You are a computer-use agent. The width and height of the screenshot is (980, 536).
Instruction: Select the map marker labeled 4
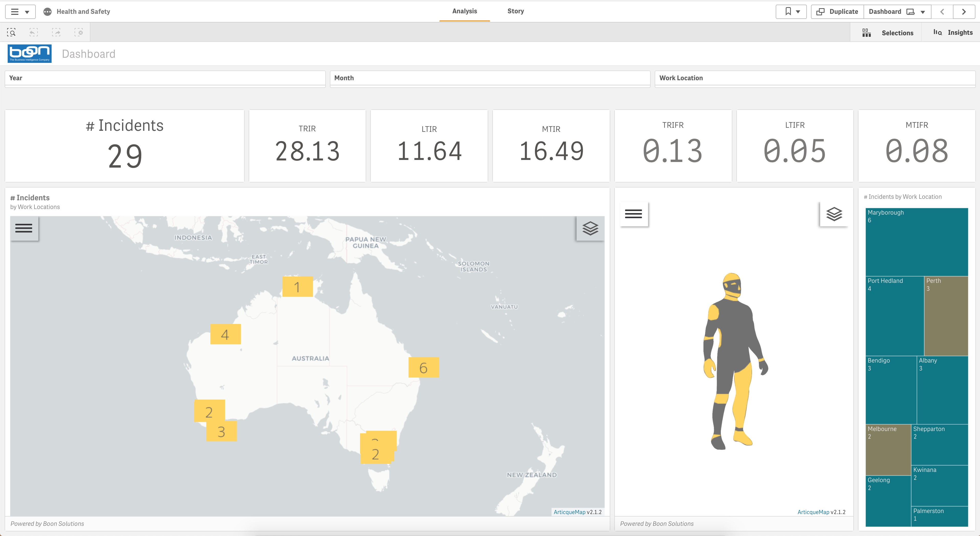[225, 334]
